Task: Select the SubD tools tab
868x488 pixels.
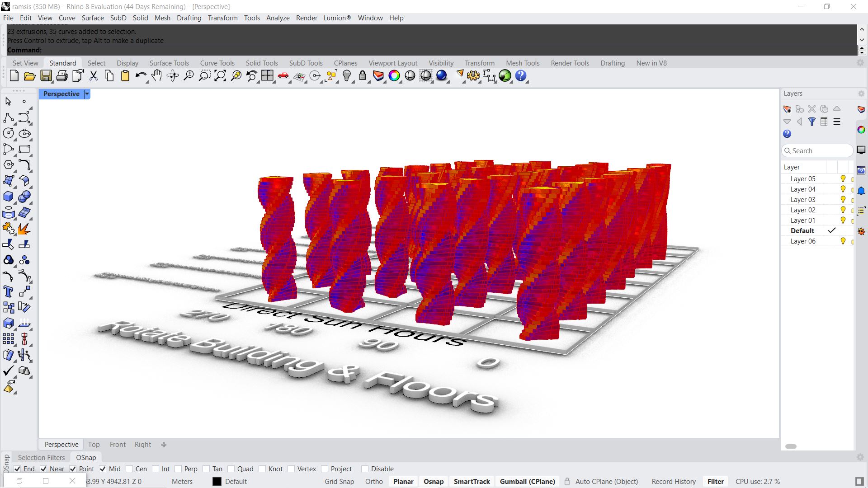Action: point(306,63)
